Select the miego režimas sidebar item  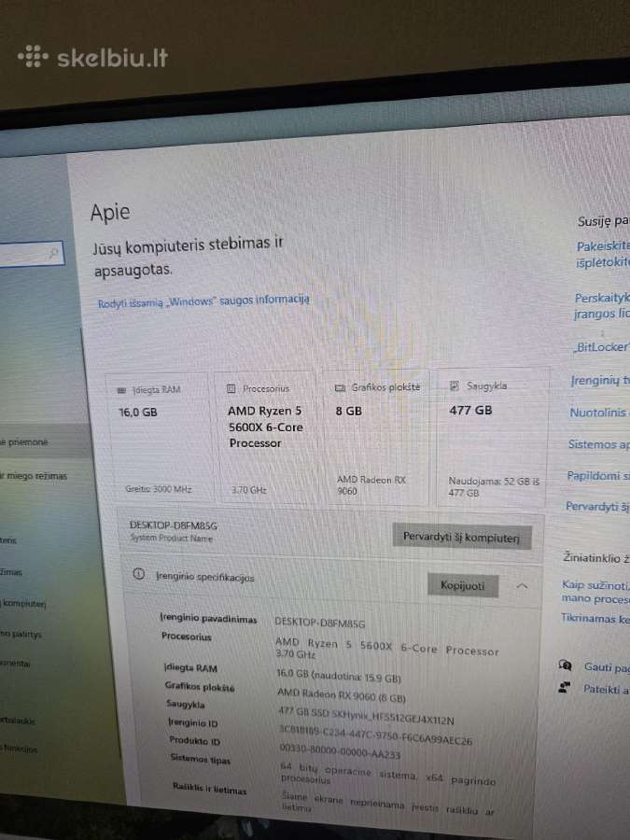coord(35,476)
